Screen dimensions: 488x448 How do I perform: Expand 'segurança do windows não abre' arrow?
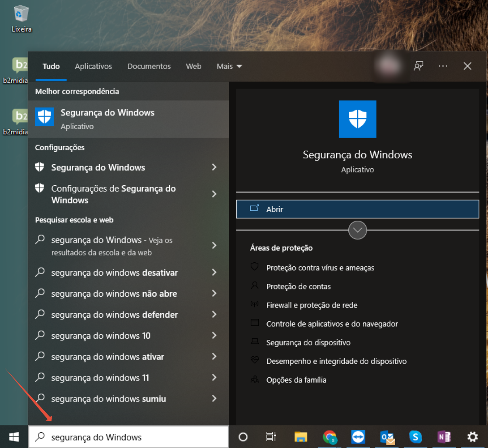[x=214, y=293]
